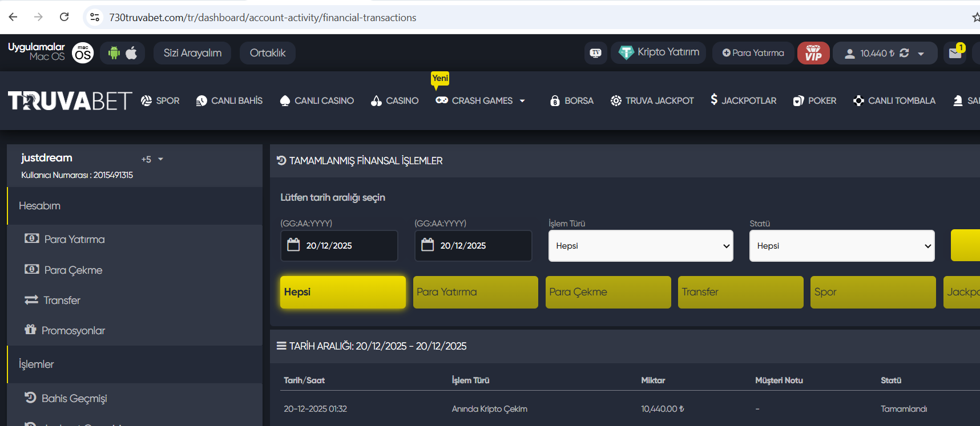Screen dimensions: 980x426
Task: Click the 20-12-2025 01:32 date cell
Action: [x=315, y=409]
